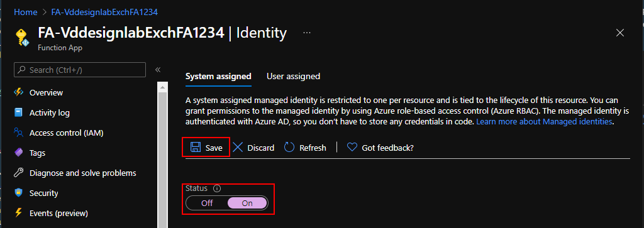This screenshot has height=228, width=644.
Task: Click the Function App key icon
Action: 23,38
